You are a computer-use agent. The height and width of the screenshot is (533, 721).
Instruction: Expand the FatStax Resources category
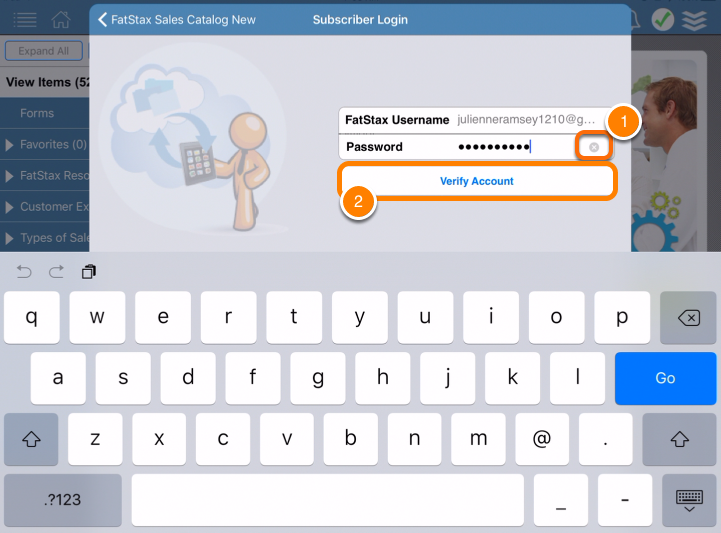[x=45, y=176]
